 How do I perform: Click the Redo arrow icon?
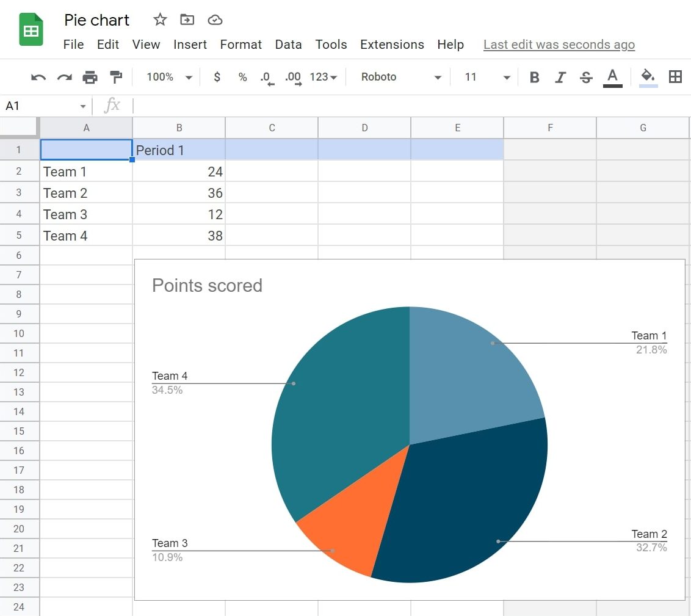tap(64, 78)
